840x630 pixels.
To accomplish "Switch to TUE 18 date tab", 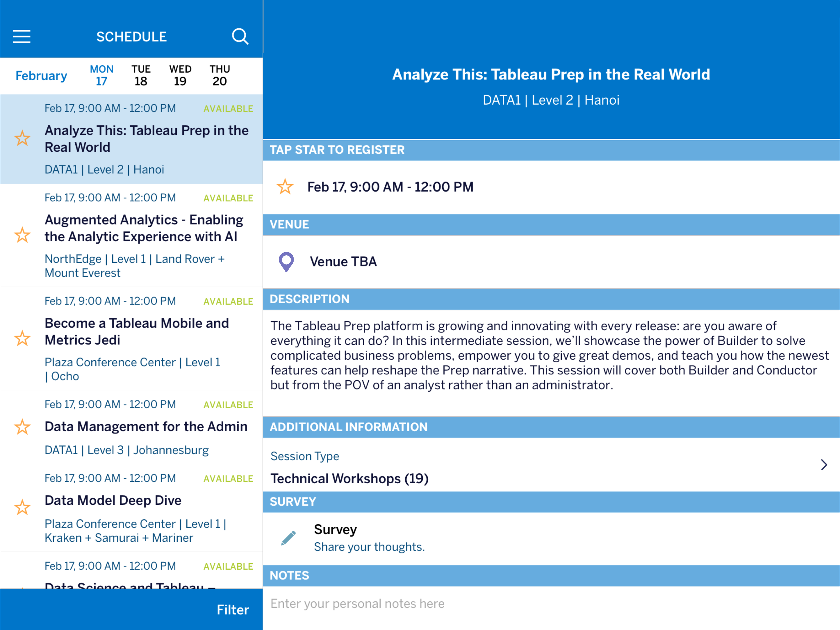I will tap(141, 75).
